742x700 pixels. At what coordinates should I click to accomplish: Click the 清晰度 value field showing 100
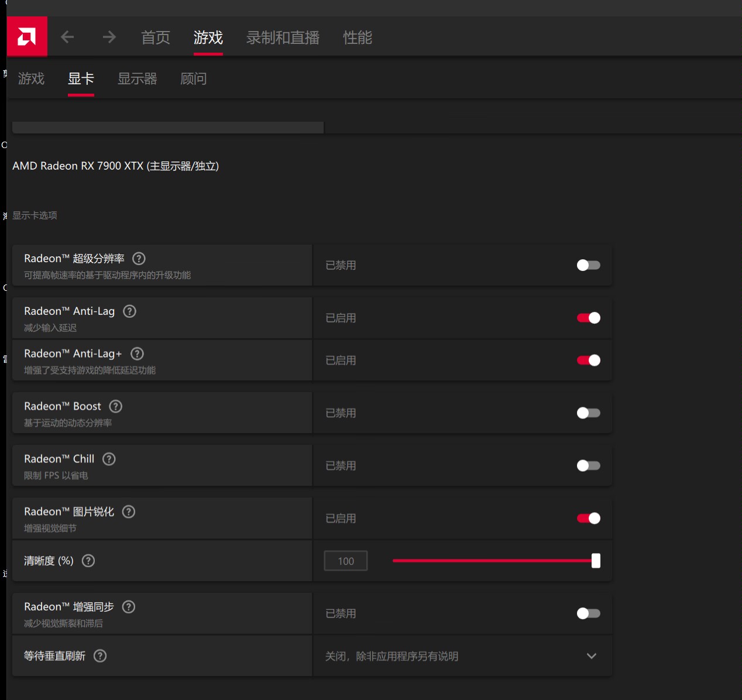(x=346, y=561)
